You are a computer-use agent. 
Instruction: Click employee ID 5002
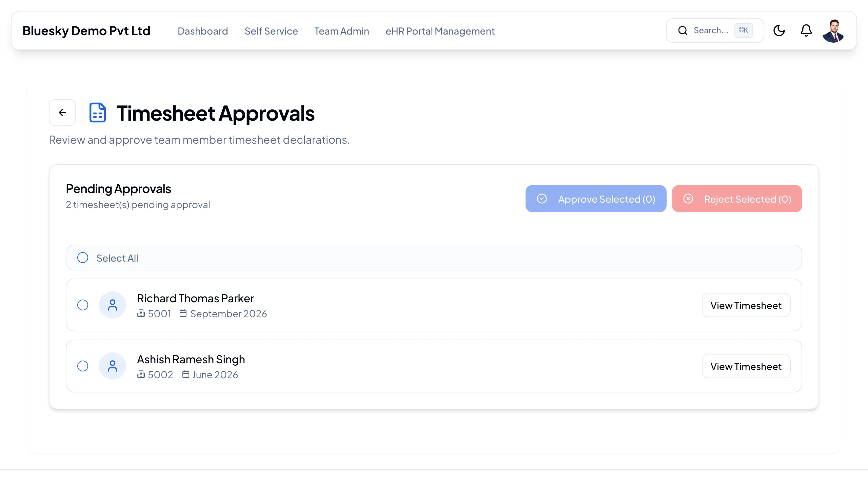click(161, 375)
